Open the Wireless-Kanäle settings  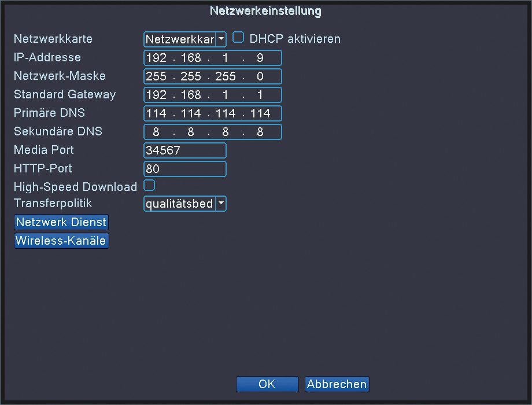pos(61,241)
